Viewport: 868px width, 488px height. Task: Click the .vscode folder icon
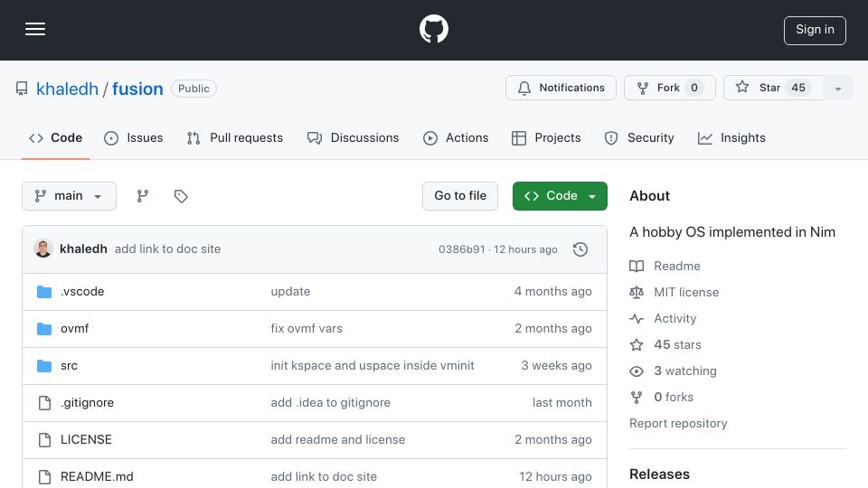44,292
